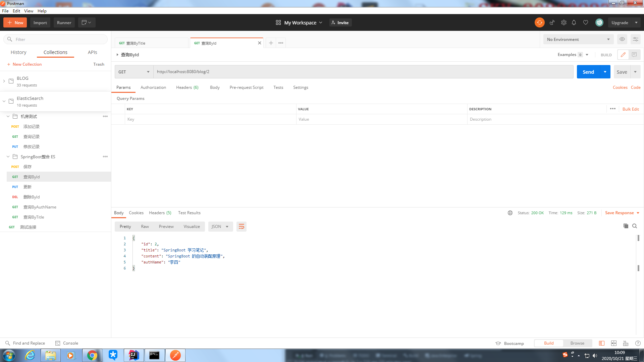Switch to the History tab
Image resolution: width=644 pixels, height=362 pixels.
click(x=18, y=52)
